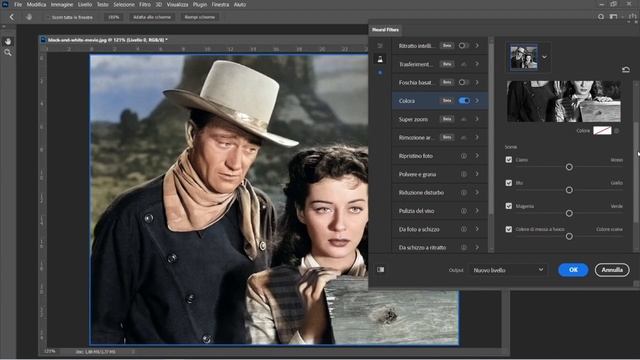Enable the Foschia basata filter toggle

463,82
